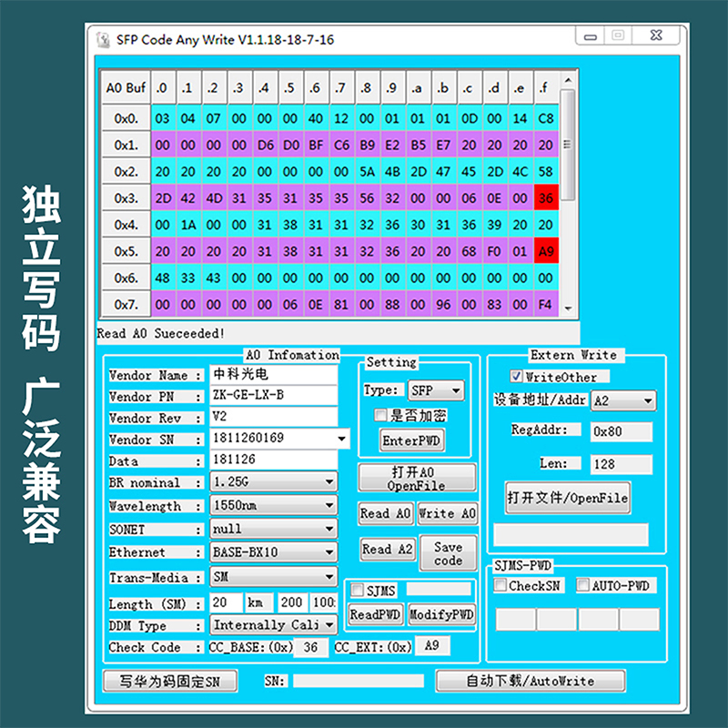Toggle the SJMS checkbox

(358, 591)
